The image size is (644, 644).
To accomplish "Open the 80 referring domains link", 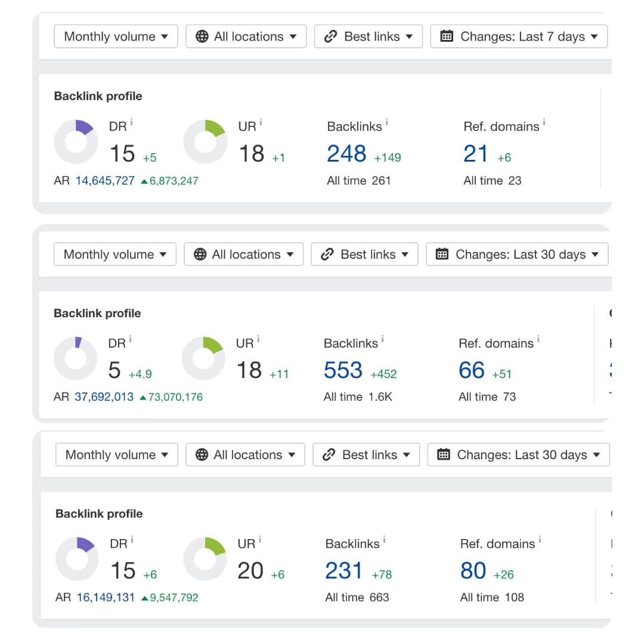I will 473,571.
